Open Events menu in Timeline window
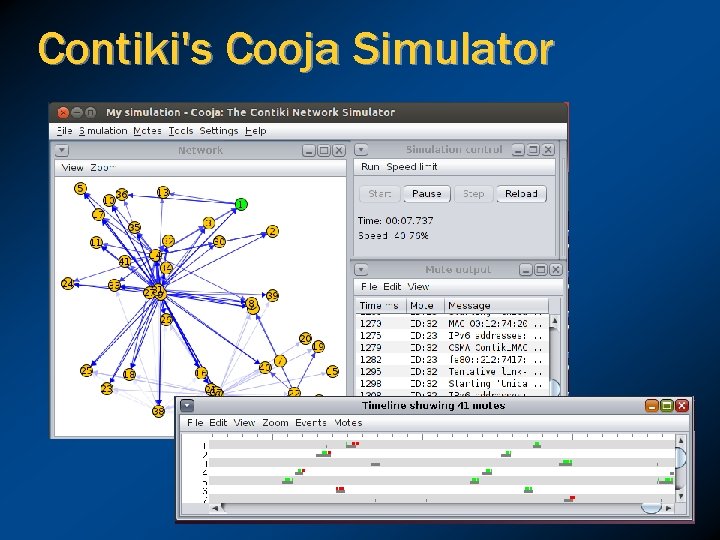Viewport: 720px width, 540px height. [311, 422]
